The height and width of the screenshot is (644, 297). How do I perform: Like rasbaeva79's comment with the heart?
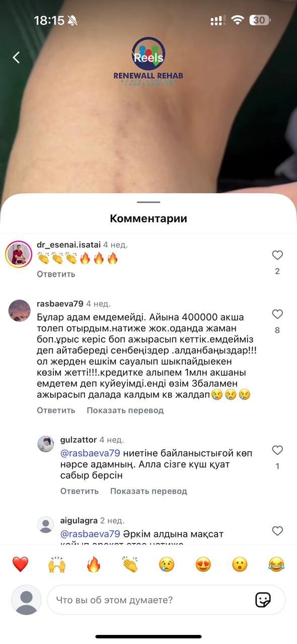click(x=277, y=314)
